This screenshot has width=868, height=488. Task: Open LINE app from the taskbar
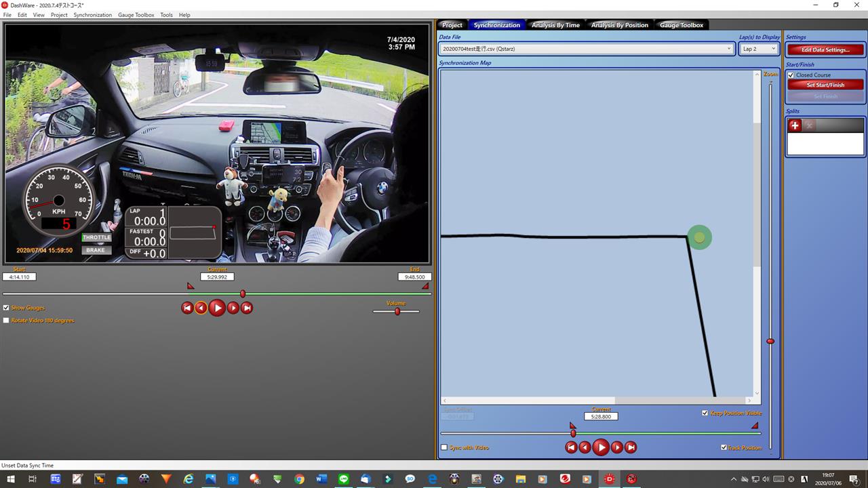click(344, 479)
